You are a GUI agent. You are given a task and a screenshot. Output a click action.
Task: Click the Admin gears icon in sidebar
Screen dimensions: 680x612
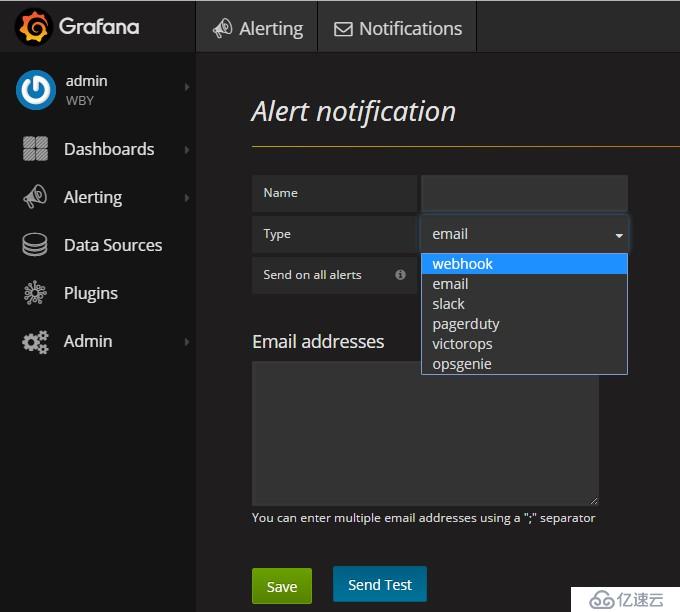point(35,342)
